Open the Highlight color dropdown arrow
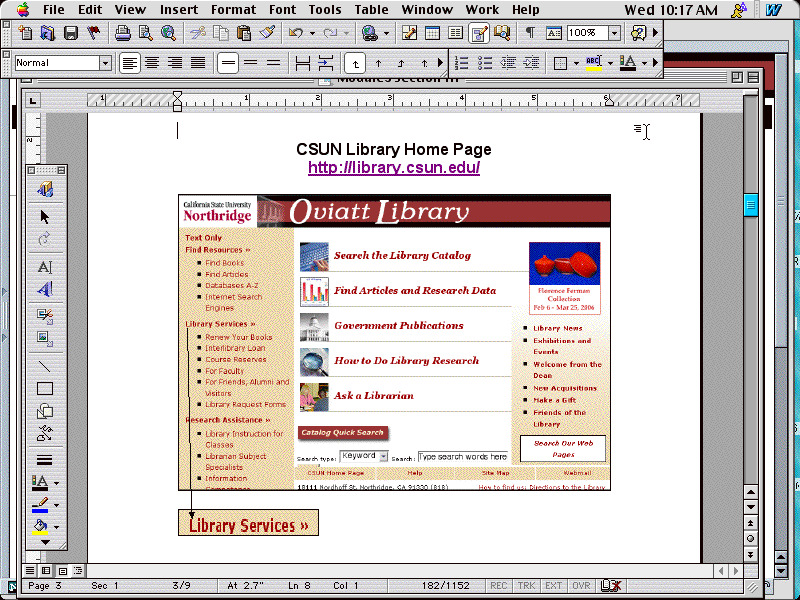The image size is (800, 600). click(610, 63)
